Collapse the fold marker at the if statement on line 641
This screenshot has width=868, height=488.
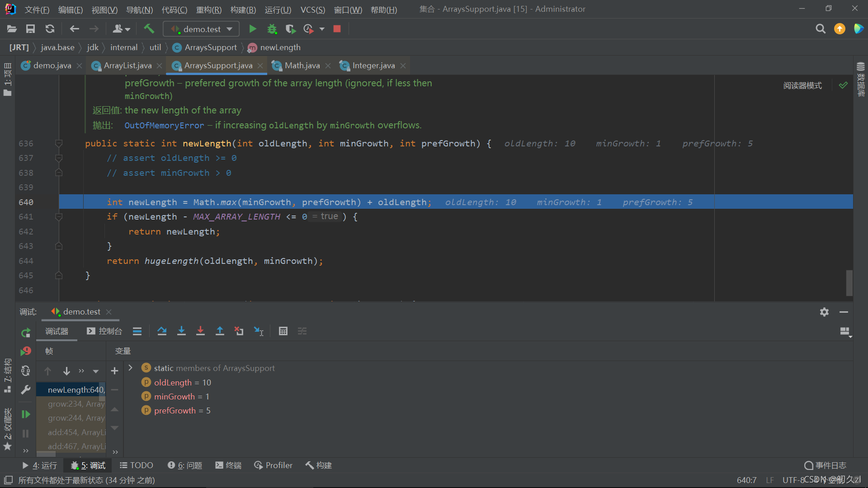[x=58, y=217]
